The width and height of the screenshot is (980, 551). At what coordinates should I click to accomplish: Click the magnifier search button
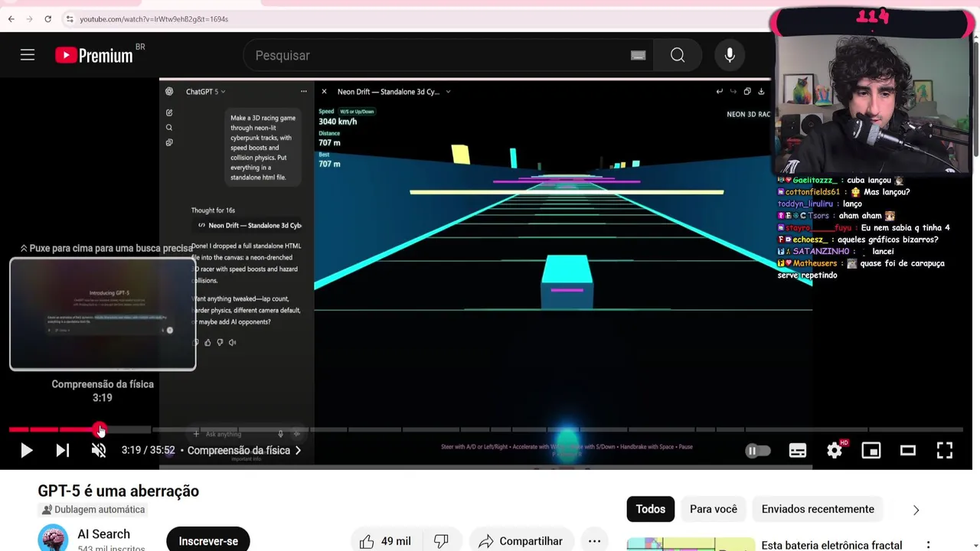tap(678, 55)
